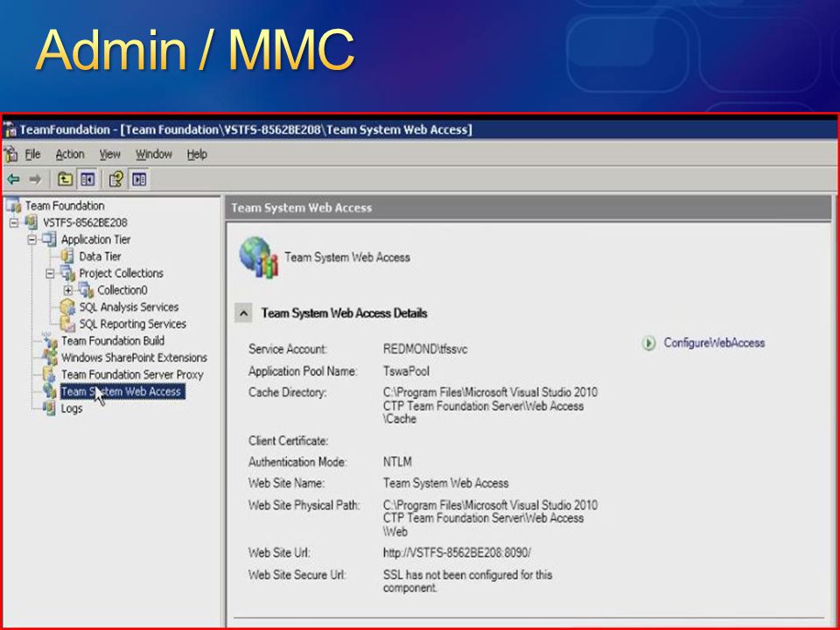Click the Client Certificate label
The width and height of the screenshot is (840, 630).
coord(288,441)
